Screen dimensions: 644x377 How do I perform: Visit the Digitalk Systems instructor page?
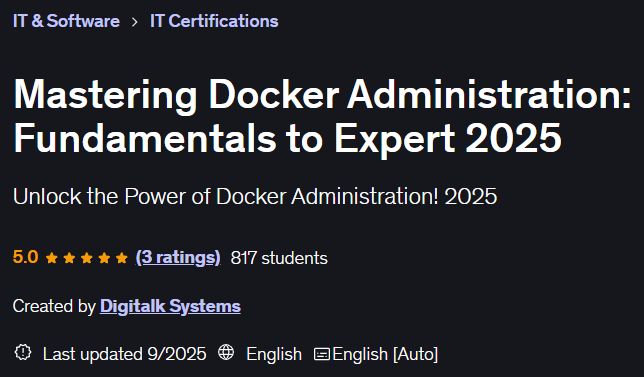170,306
